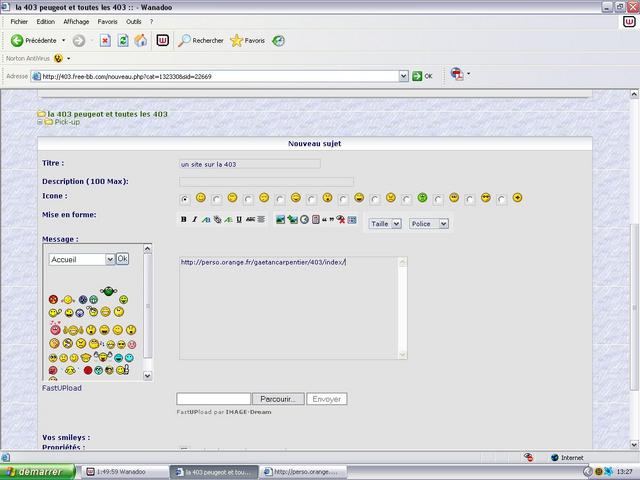Open the Police font dropdown
Viewport: 640px width, 480px height.
click(x=428, y=224)
